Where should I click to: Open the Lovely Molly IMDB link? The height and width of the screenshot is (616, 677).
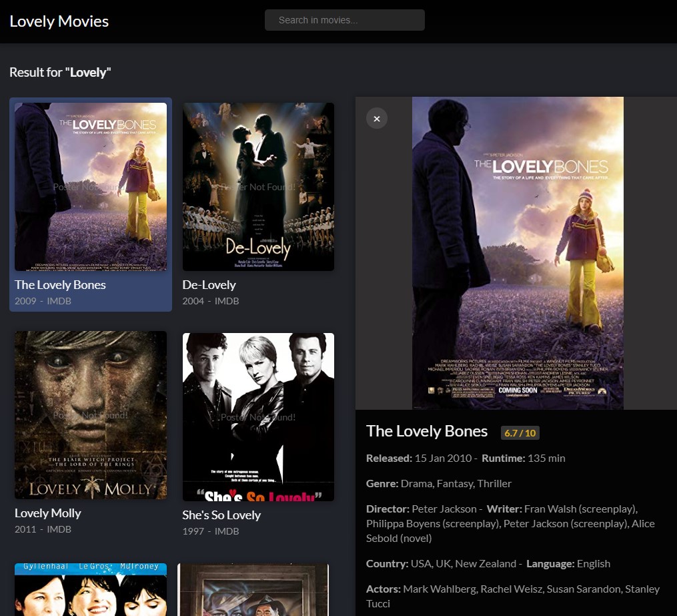click(x=59, y=529)
